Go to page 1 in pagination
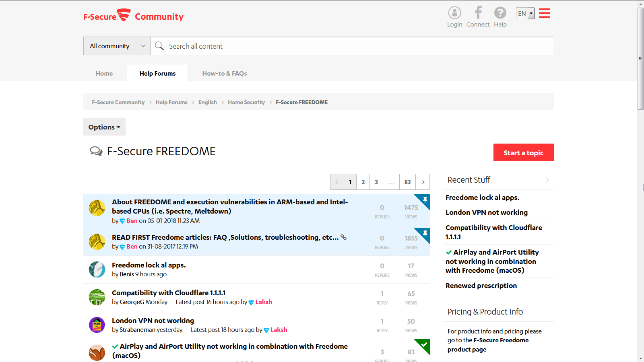This screenshot has width=644, height=362. [x=350, y=182]
